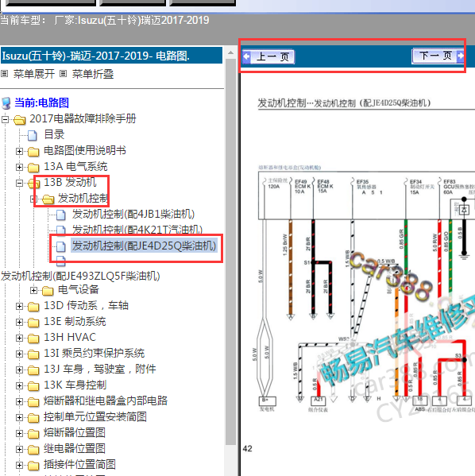Click folder icon of 插接件位置简图

[33, 466]
